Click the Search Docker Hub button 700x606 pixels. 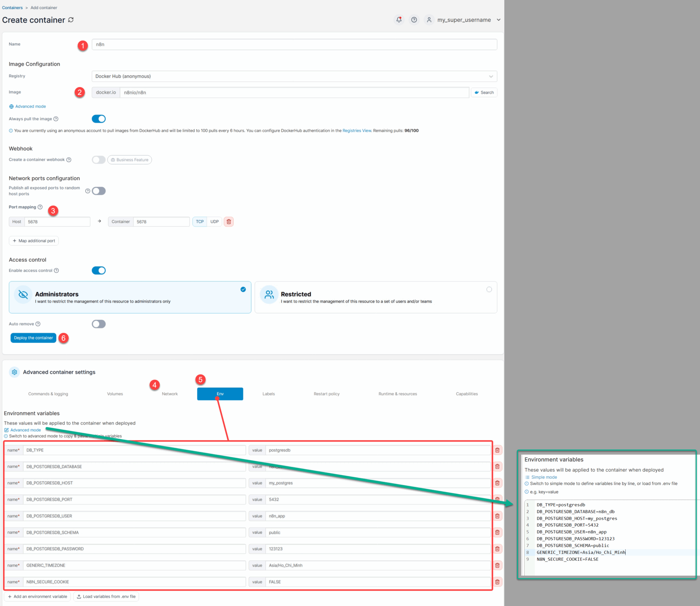pos(484,92)
